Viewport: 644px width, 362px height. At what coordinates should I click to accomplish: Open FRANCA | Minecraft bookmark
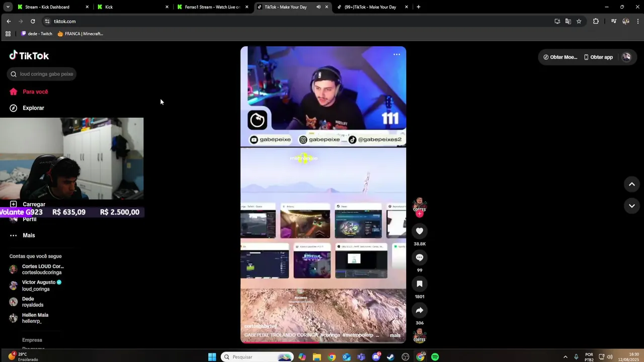80,34
